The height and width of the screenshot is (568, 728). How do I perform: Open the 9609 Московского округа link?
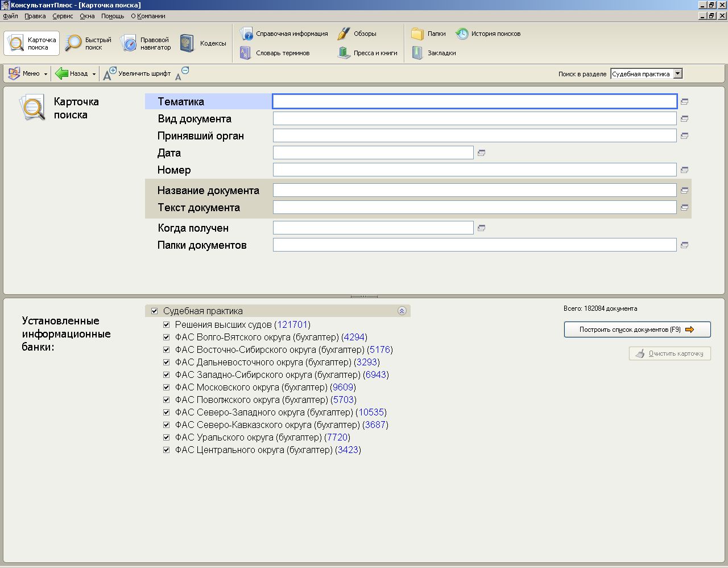(343, 388)
